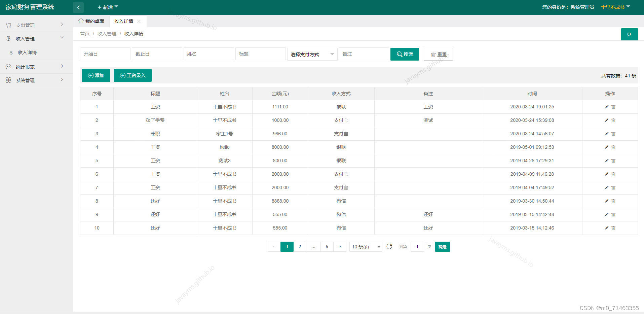
Task: Edit row 8 amount 8888.00 pencil icon
Action: click(606, 201)
